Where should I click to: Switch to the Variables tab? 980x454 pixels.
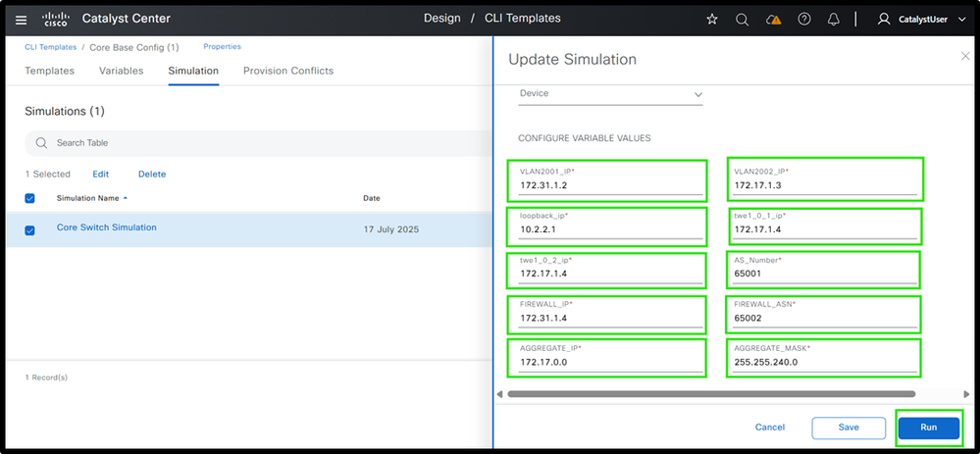[x=122, y=72]
